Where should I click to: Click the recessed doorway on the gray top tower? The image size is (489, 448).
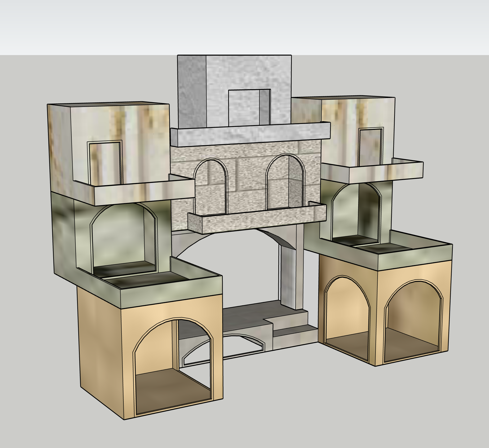249,108
